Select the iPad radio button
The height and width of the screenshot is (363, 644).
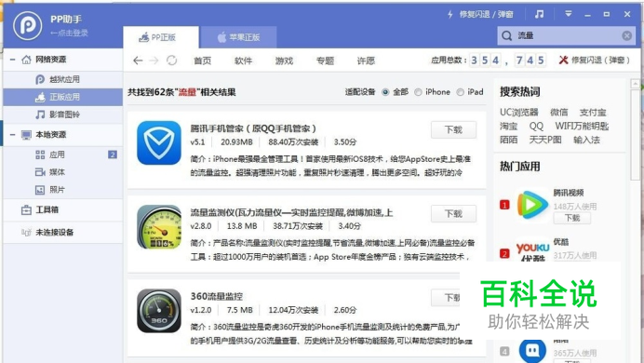[461, 92]
